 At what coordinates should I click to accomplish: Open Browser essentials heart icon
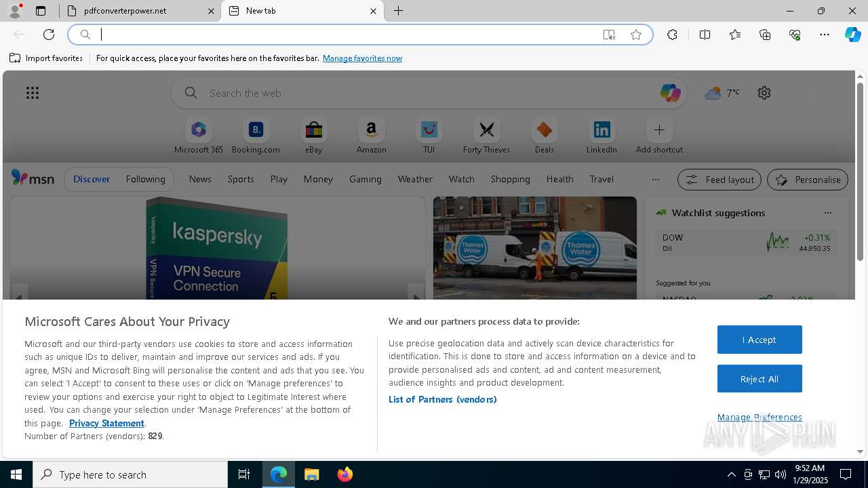tap(795, 35)
